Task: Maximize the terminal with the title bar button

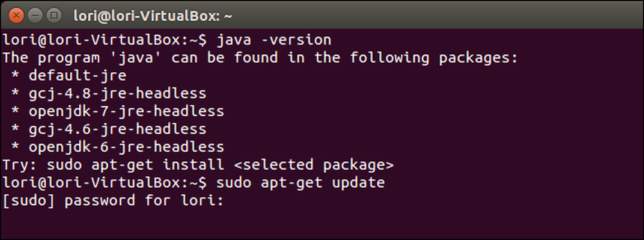Action: tap(53, 16)
